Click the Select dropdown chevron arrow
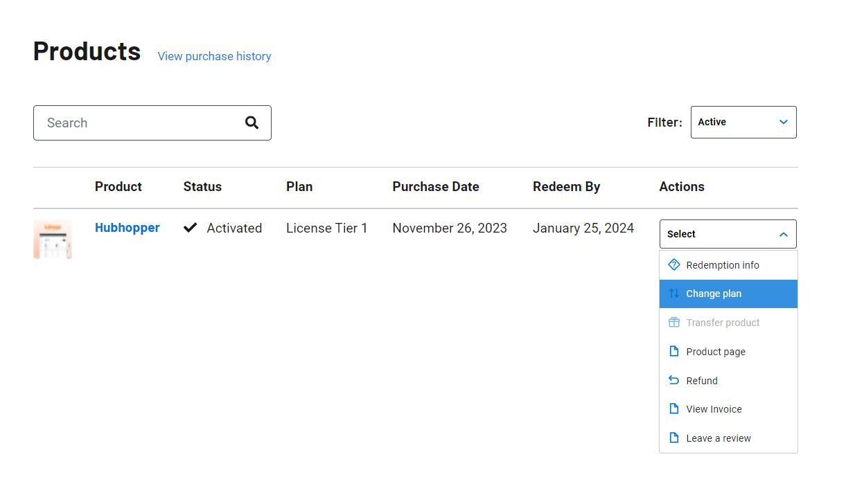The width and height of the screenshot is (855, 504). [x=784, y=234]
